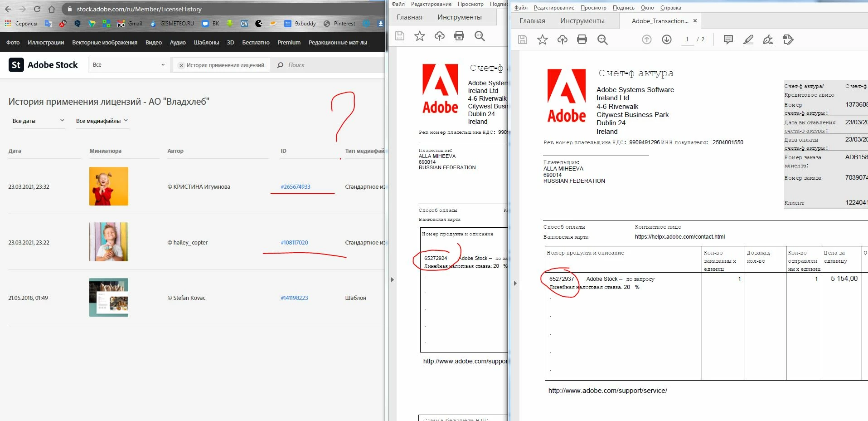This screenshot has width=868, height=421.
Task: Open CV bookmark icon
Action: coord(244,24)
